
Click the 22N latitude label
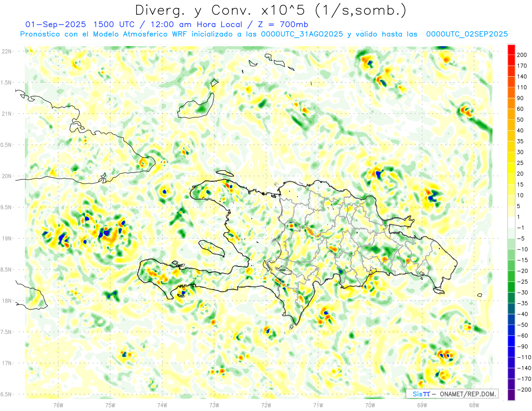click(7, 51)
